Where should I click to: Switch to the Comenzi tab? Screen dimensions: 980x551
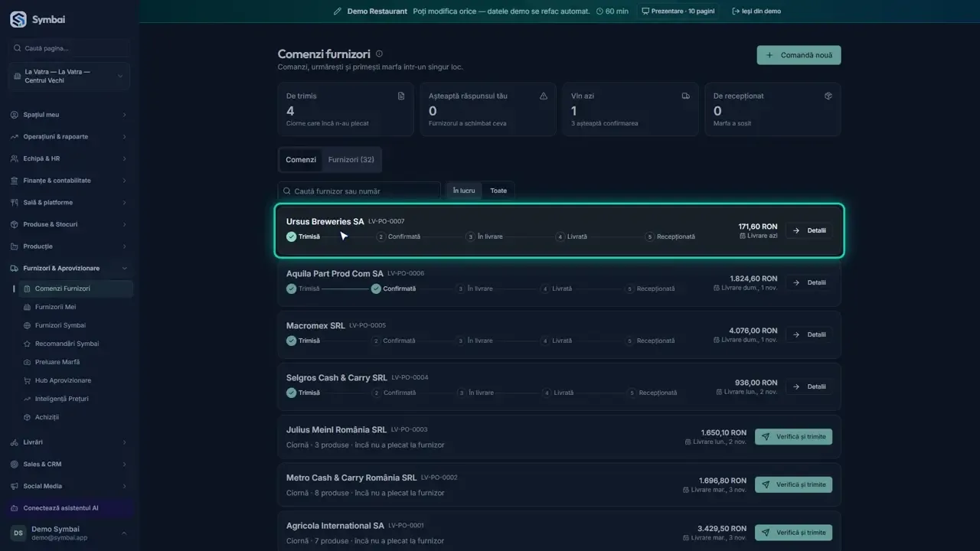coord(301,160)
